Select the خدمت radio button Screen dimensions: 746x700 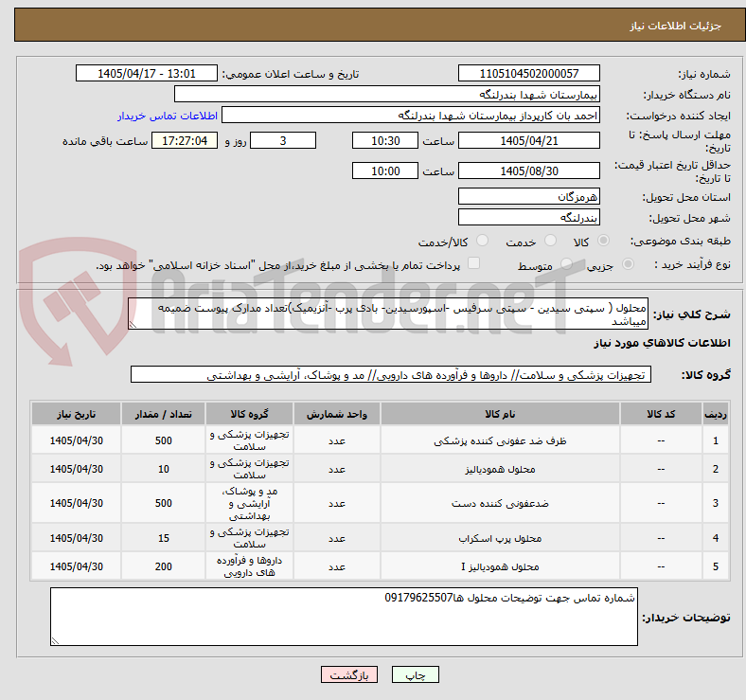click(x=550, y=241)
